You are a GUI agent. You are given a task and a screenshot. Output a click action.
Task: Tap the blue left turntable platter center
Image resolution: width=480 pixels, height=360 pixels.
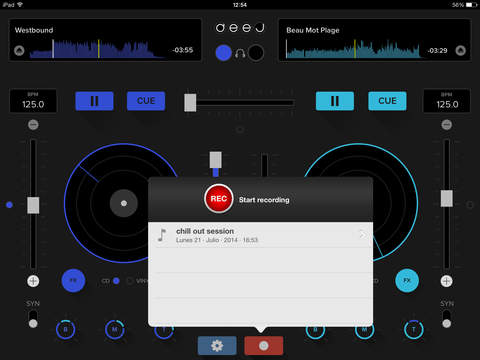(x=124, y=203)
